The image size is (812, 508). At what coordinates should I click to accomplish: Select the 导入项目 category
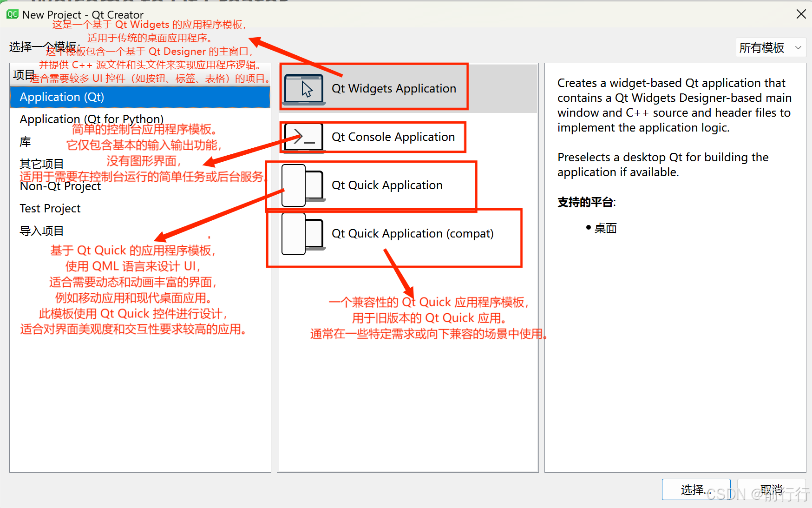pos(140,231)
